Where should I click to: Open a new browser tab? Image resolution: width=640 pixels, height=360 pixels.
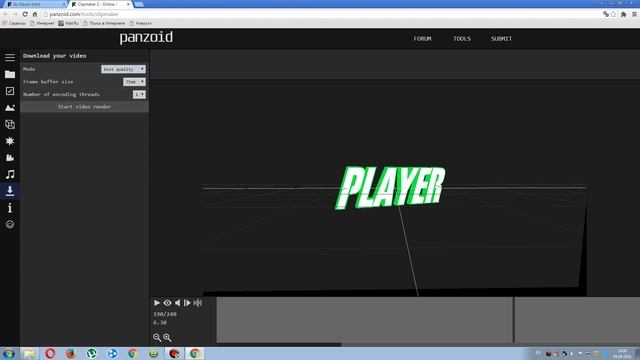pyautogui.click(x=139, y=4)
